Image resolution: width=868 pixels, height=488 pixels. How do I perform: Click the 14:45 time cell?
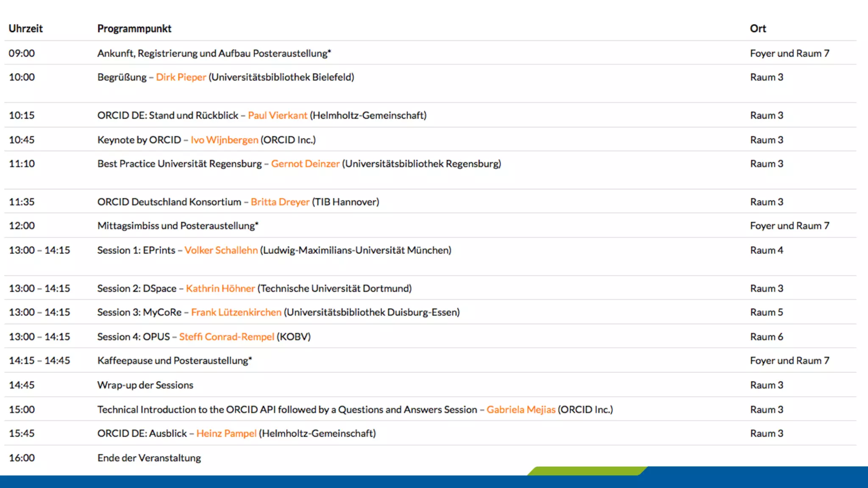tap(22, 385)
